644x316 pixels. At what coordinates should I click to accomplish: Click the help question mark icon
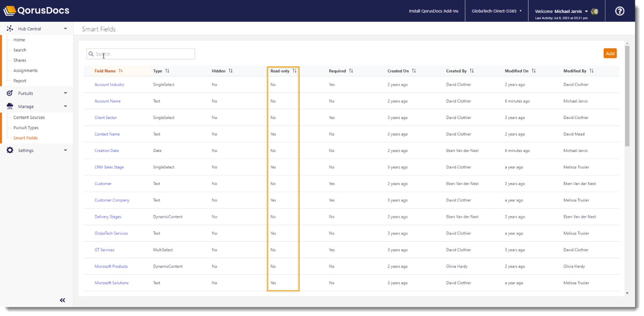(620, 11)
